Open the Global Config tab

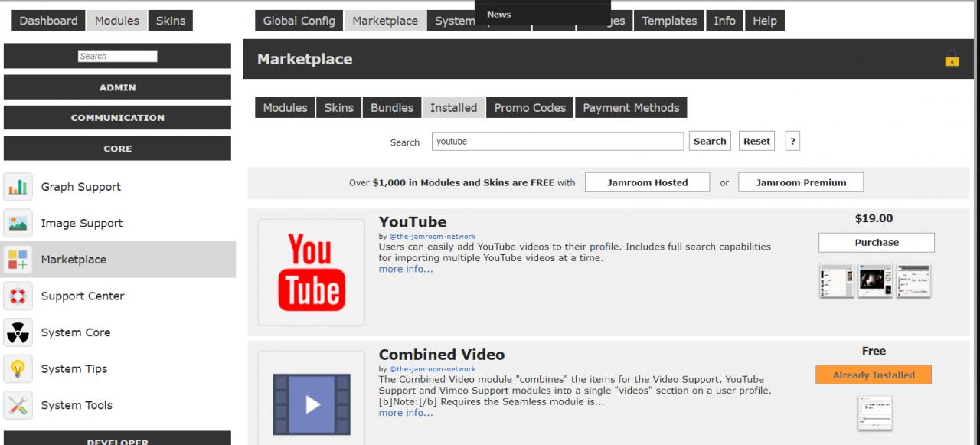click(x=299, y=21)
